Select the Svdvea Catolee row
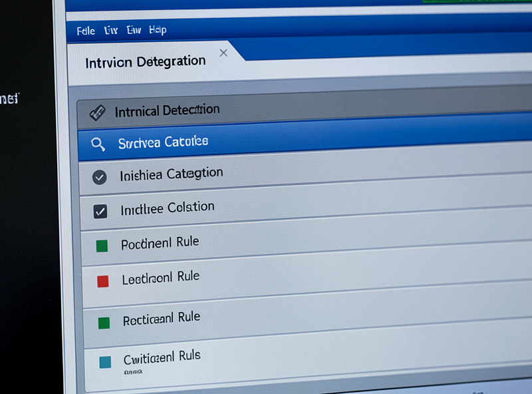Image resolution: width=532 pixels, height=394 pixels. (305, 138)
